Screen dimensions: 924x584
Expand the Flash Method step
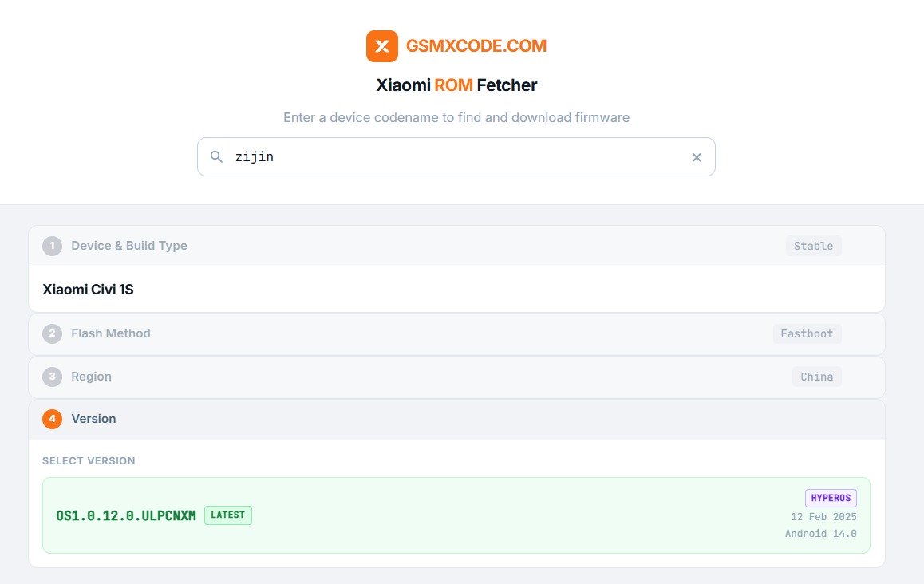(456, 333)
